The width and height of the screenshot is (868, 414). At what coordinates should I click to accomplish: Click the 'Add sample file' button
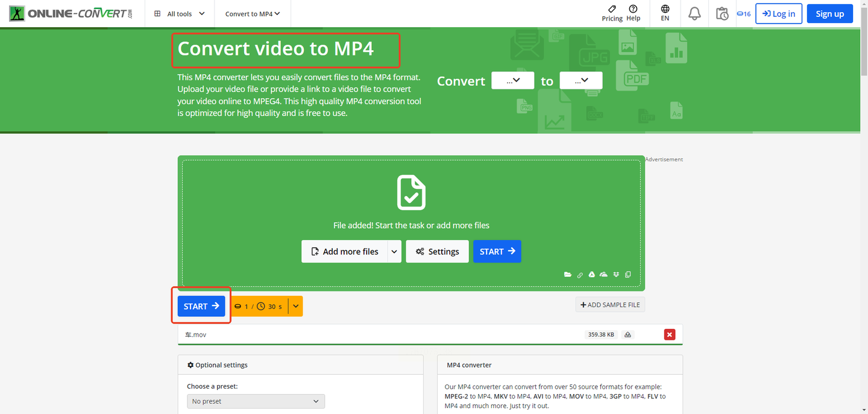610,305
